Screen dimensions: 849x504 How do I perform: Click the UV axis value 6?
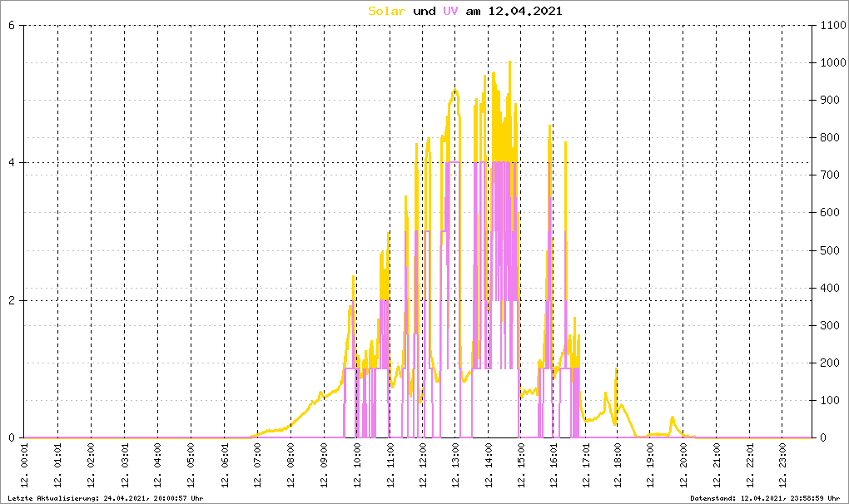12,26
